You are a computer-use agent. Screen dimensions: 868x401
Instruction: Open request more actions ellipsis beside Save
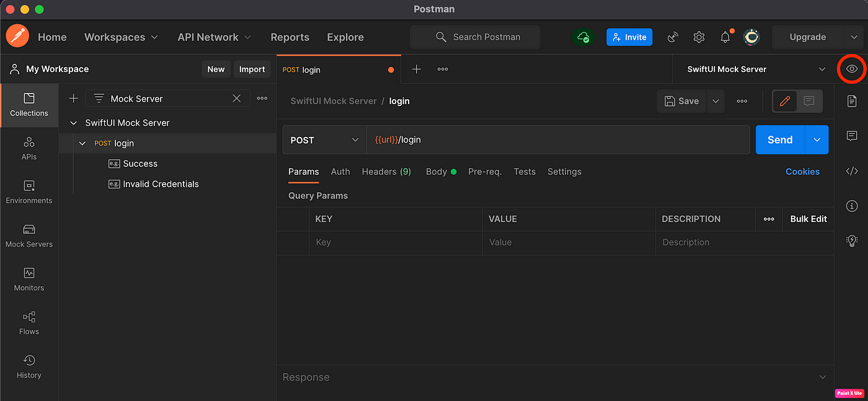click(742, 101)
